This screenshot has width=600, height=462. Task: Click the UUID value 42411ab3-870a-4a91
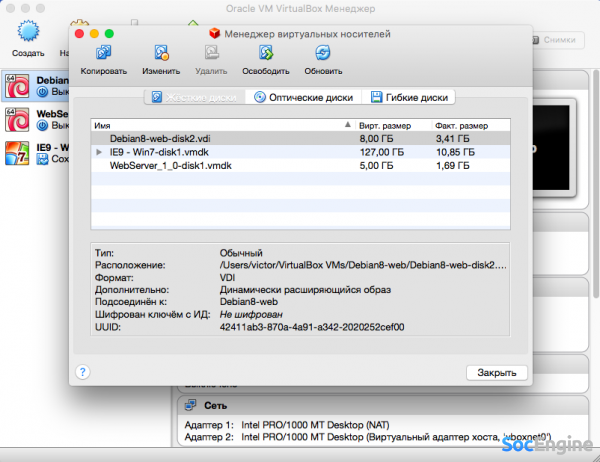pos(312,327)
